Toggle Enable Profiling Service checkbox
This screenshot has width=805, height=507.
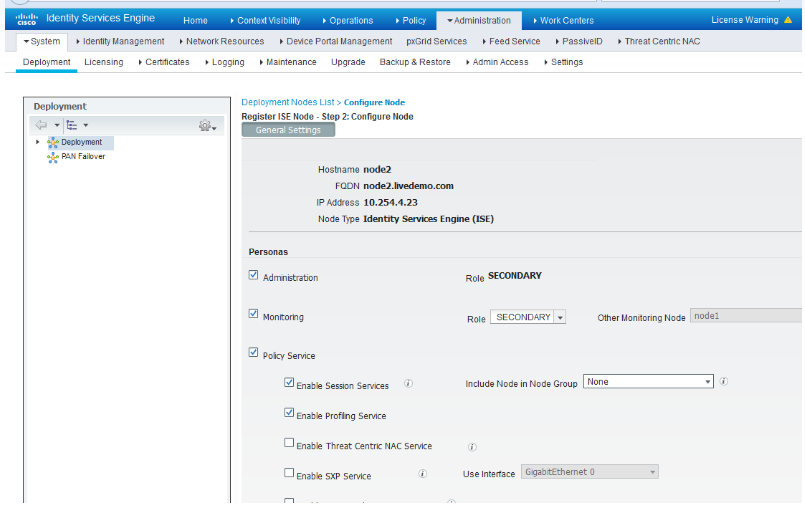(x=289, y=413)
